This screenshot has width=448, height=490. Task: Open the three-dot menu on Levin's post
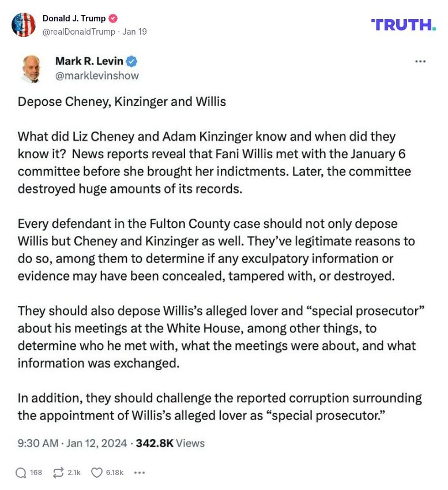[420, 62]
